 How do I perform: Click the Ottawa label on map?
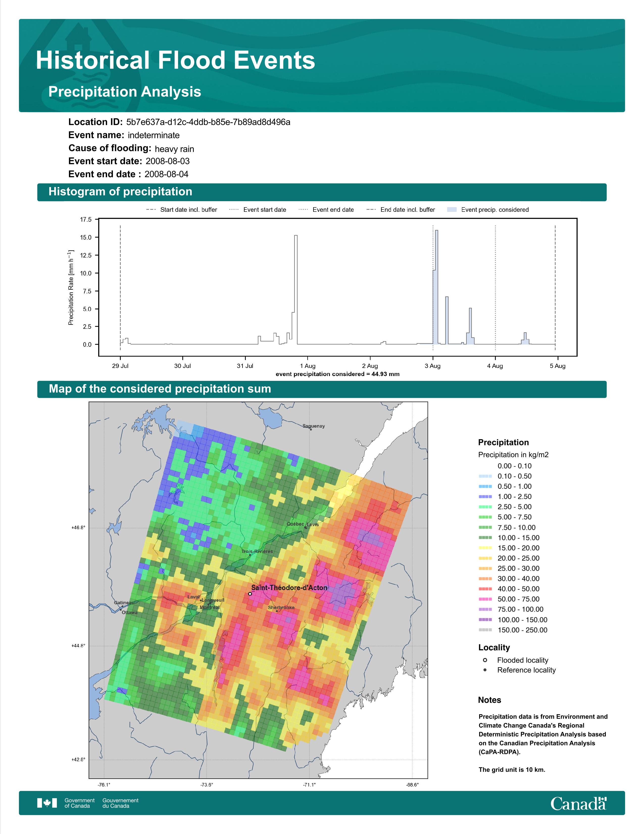pyautogui.click(x=130, y=613)
